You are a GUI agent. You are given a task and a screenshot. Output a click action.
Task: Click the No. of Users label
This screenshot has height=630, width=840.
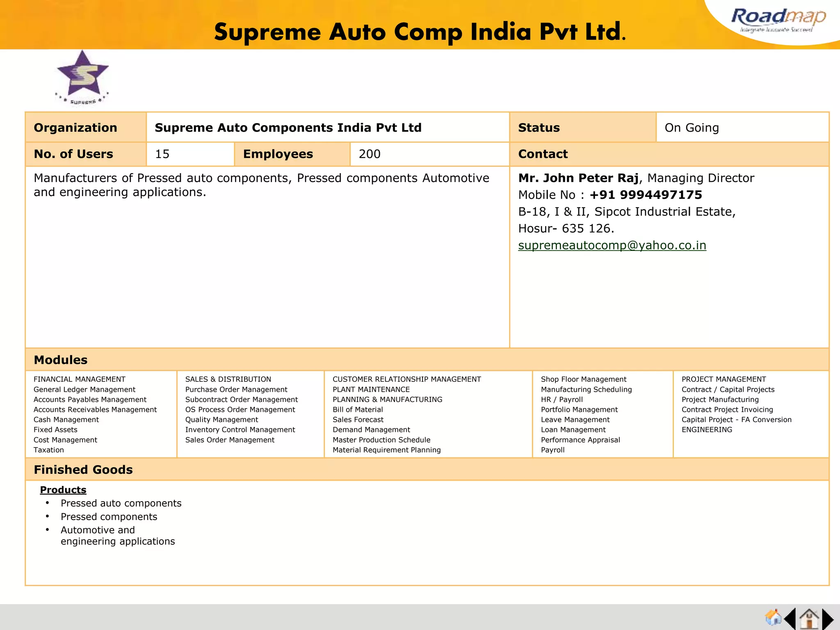pos(73,154)
